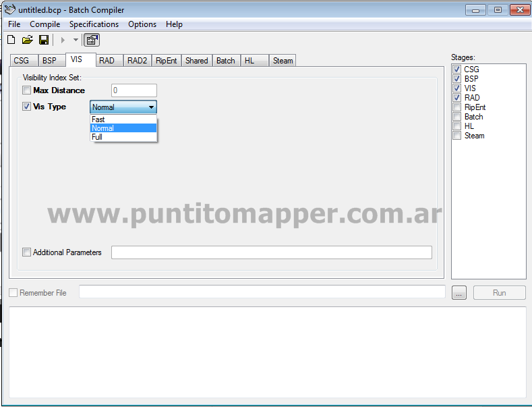Check RipEnt in the Stages list
The width and height of the screenshot is (532, 407).
tap(456, 107)
